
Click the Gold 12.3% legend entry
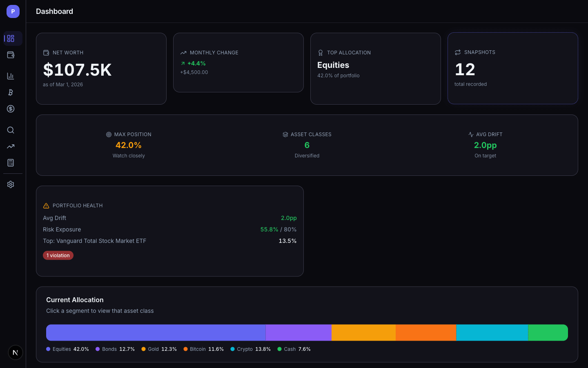click(x=159, y=349)
